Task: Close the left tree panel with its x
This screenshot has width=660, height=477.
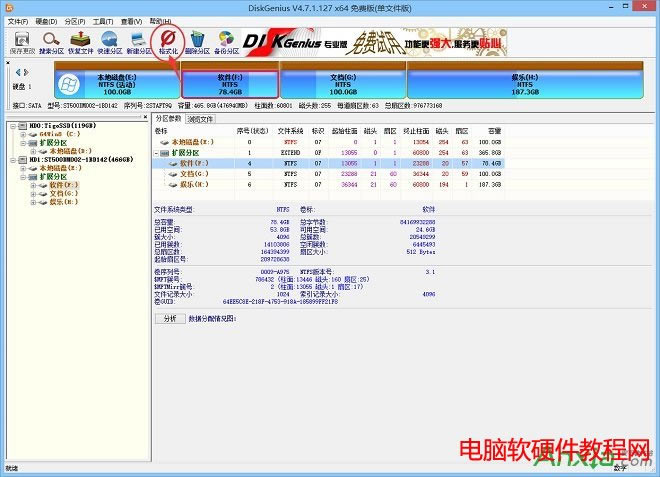Action: tap(145, 117)
